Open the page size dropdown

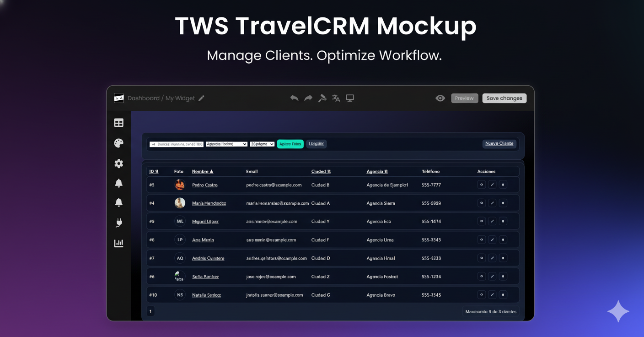click(x=262, y=144)
